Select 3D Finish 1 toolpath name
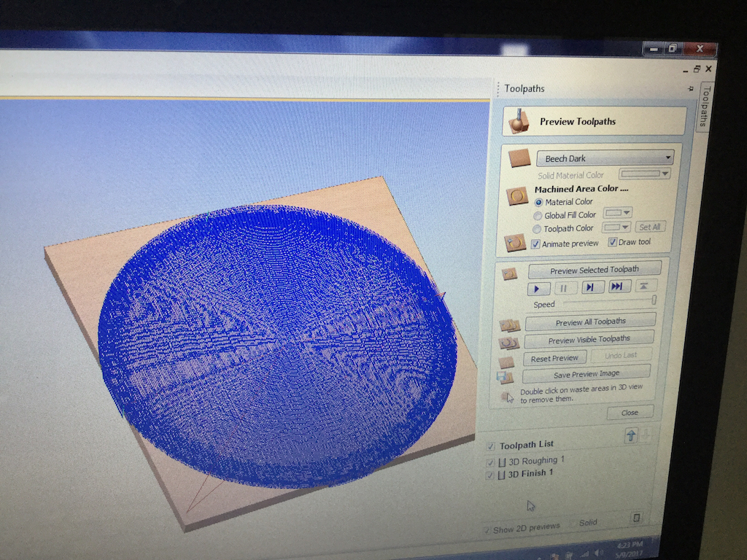The image size is (747, 560). pos(531,473)
